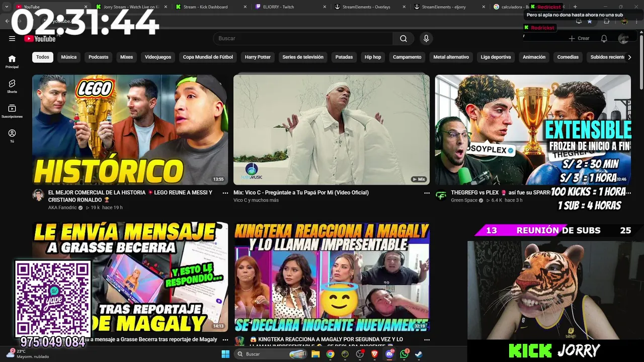Open the Tú profile section
The height and width of the screenshot is (362, 644).
pyautogui.click(x=12, y=136)
